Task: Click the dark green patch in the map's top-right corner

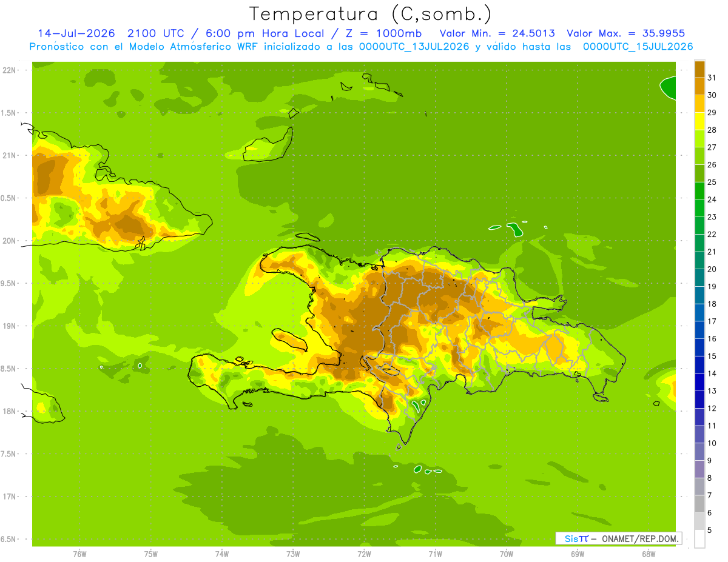Action: coord(669,88)
